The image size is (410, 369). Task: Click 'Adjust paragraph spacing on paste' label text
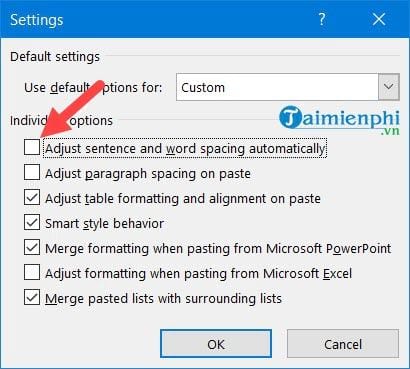tap(148, 174)
